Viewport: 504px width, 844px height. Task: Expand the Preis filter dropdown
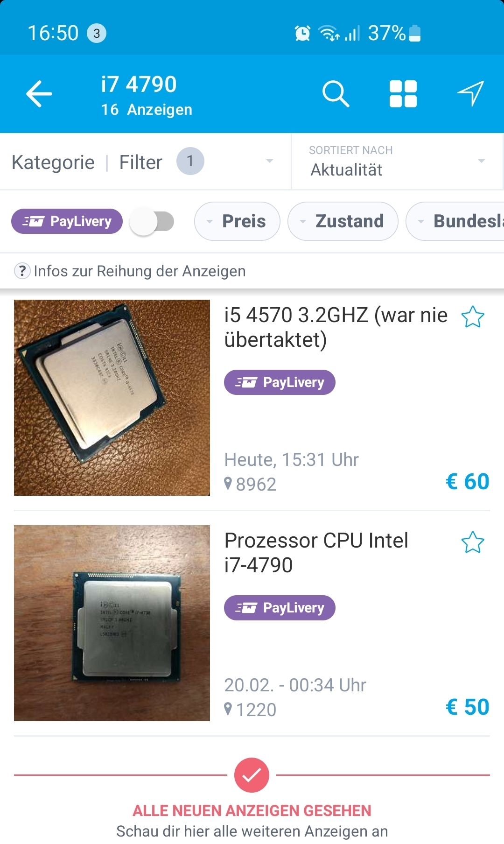[x=237, y=221]
